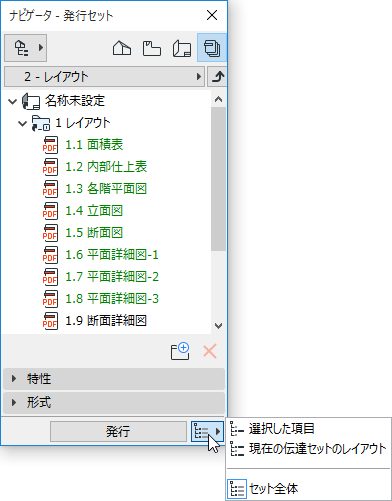Select tree item '1.3 各階平面図'
This screenshot has width=392, height=501.
106,189
